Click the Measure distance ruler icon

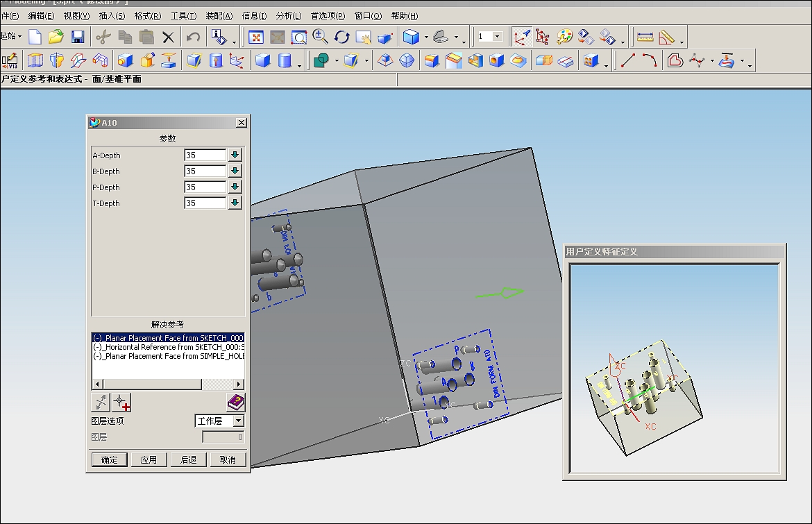click(x=645, y=37)
